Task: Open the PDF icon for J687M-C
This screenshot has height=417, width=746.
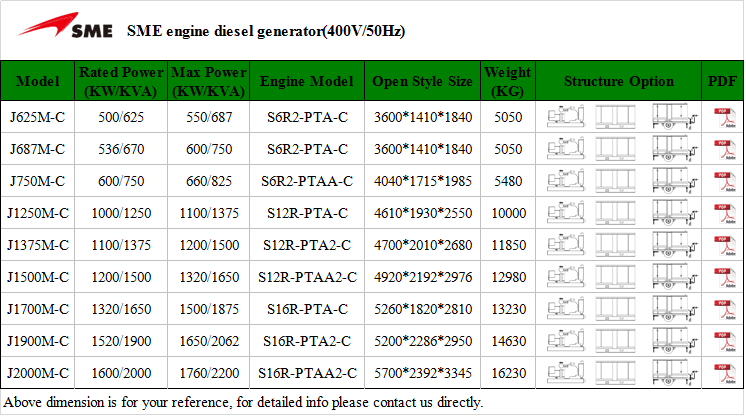Action: tap(725, 149)
